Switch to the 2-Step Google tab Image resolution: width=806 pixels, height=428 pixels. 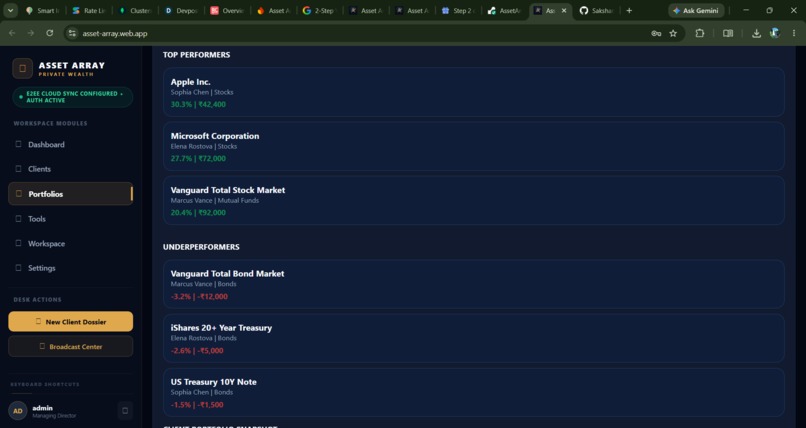[x=319, y=10]
